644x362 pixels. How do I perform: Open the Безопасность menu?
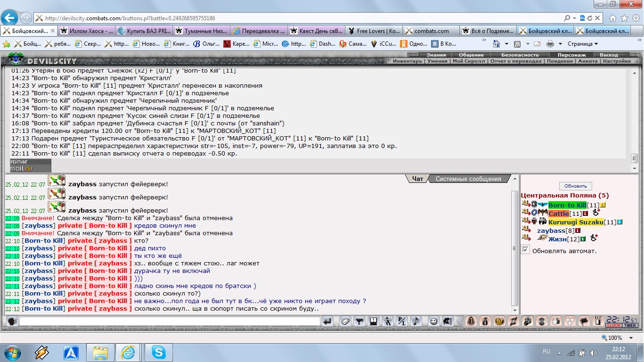[x=520, y=55]
